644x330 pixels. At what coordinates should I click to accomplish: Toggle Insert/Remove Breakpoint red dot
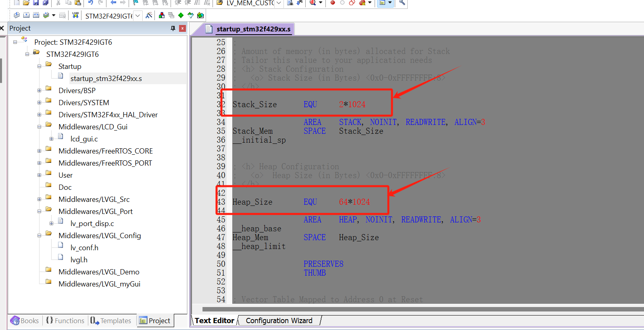point(333,3)
